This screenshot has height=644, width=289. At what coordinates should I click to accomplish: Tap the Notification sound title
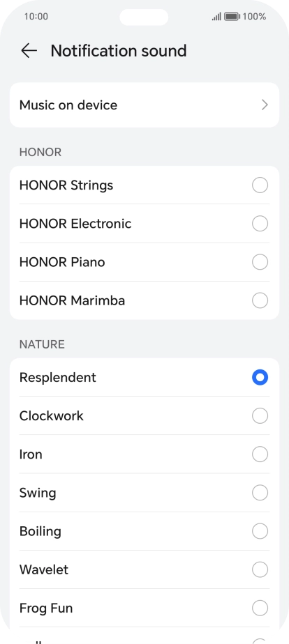pos(119,51)
